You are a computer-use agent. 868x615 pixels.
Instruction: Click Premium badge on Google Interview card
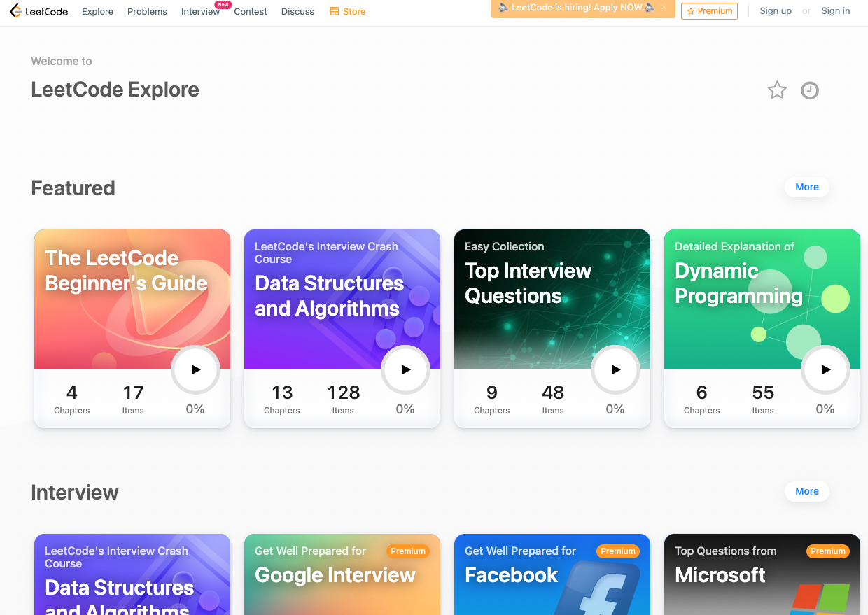point(408,551)
